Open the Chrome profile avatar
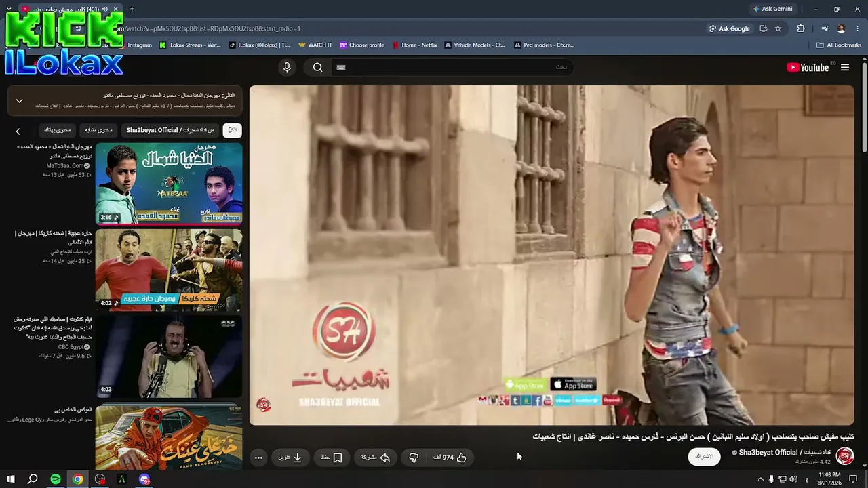The width and height of the screenshot is (868, 488). coord(841,28)
